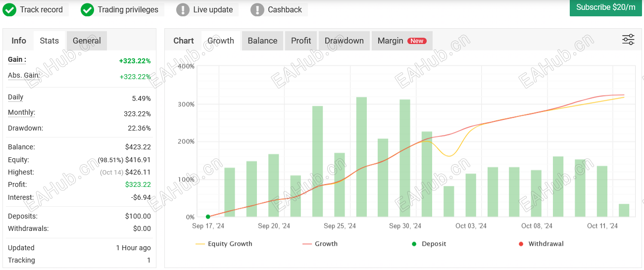Open chart settings sliders icon

(628, 40)
